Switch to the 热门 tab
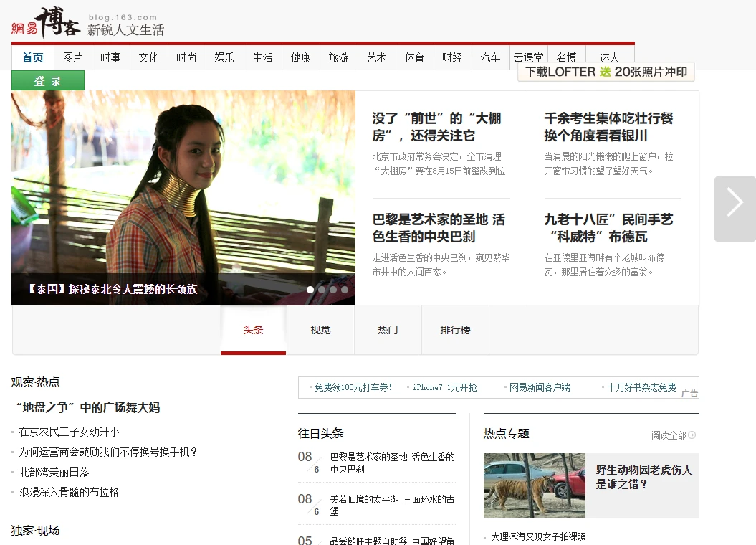This screenshot has width=756, height=545. [x=388, y=330]
